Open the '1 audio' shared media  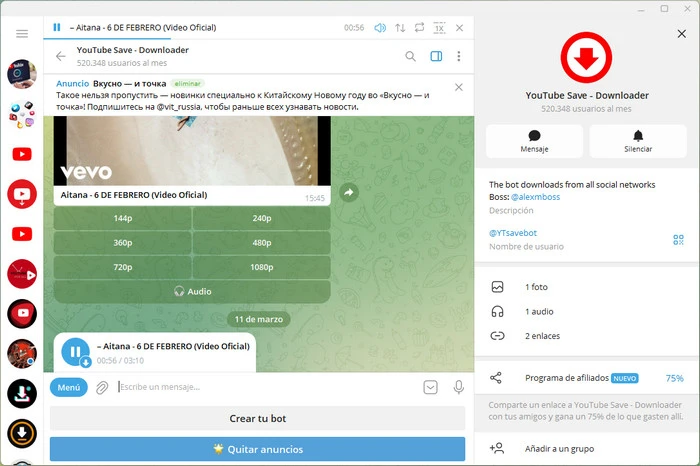pyautogui.click(x=587, y=312)
